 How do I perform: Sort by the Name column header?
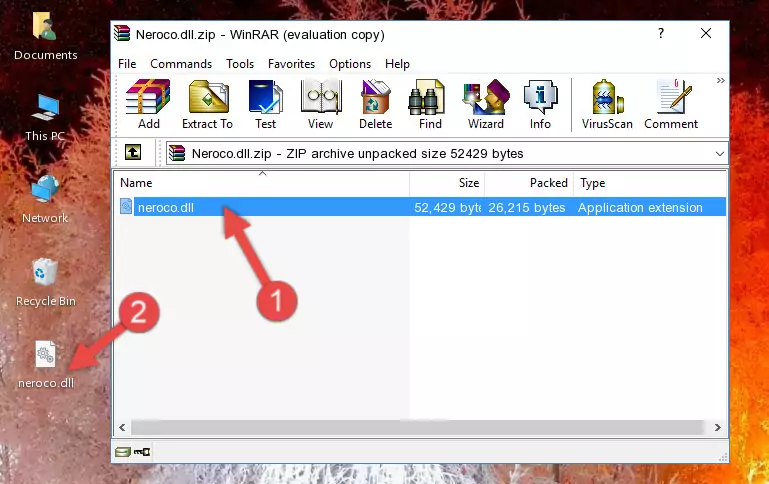262,183
